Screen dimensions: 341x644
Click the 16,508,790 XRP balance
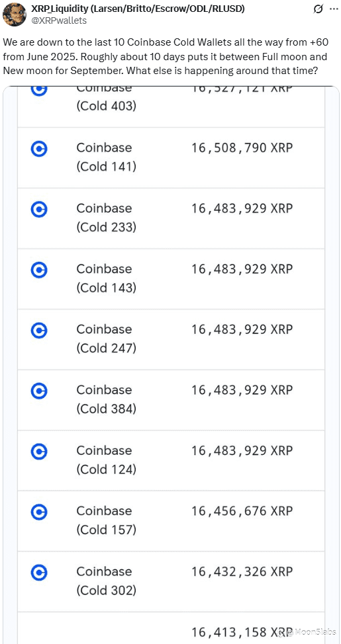point(242,148)
